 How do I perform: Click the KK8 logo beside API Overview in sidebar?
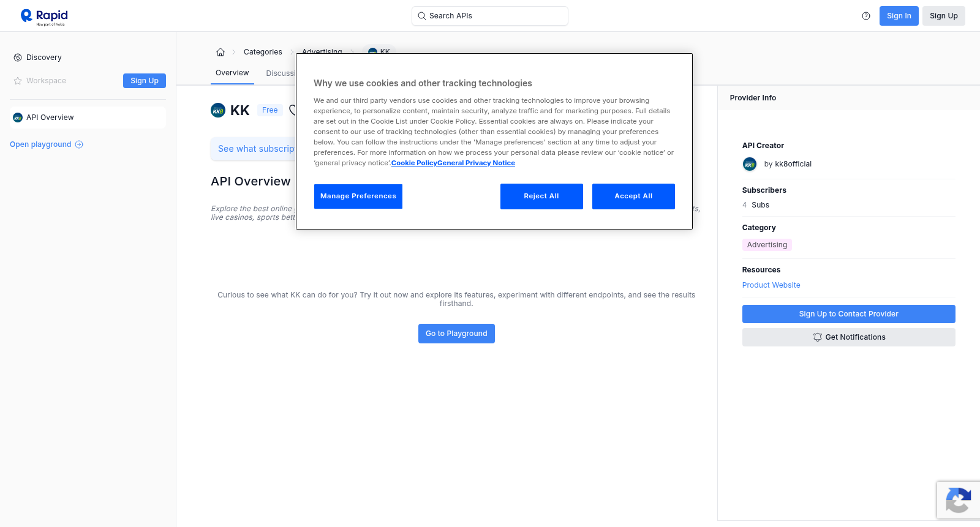(x=18, y=118)
